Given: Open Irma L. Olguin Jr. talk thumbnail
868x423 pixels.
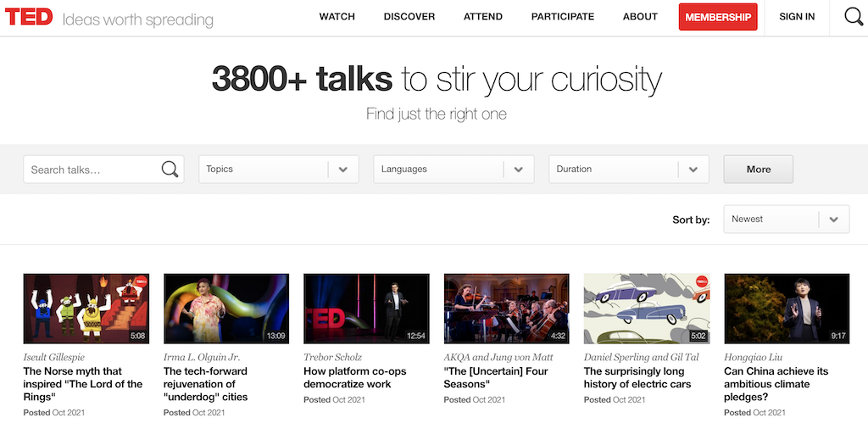Looking at the screenshot, I should click(225, 309).
